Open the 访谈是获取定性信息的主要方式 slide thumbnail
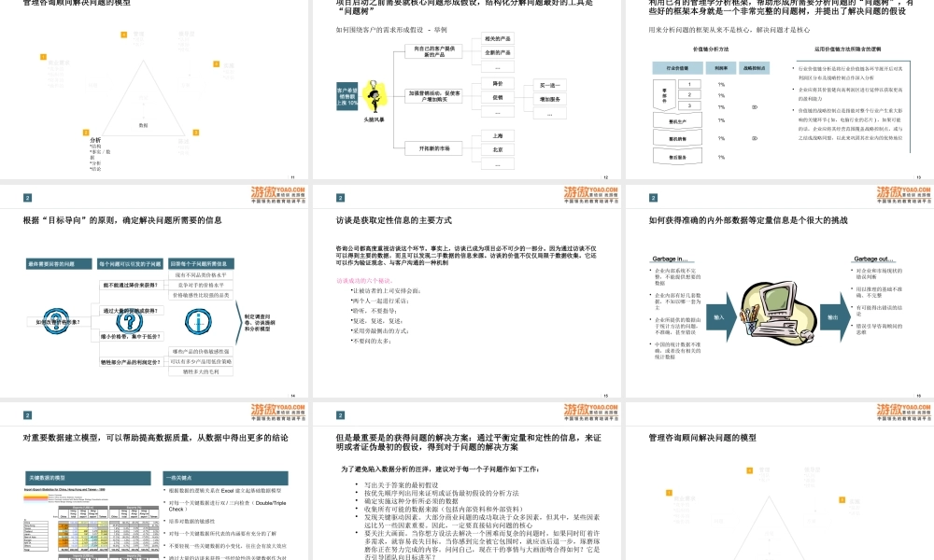Image resolution: width=934 pixels, height=560 pixels. (x=466, y=291)
